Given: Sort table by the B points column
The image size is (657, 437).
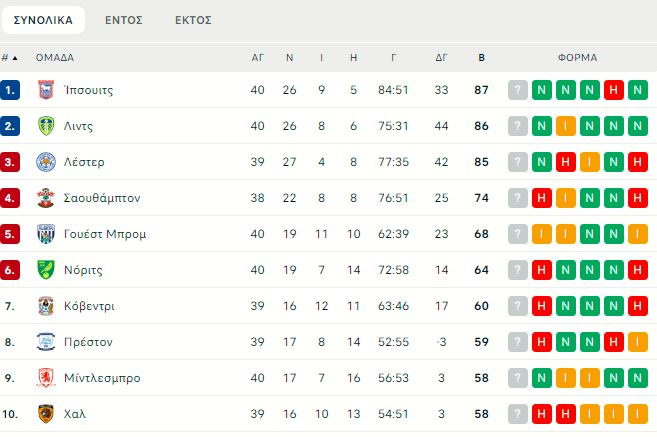Looking at the screenshot, I should (482, 57).
